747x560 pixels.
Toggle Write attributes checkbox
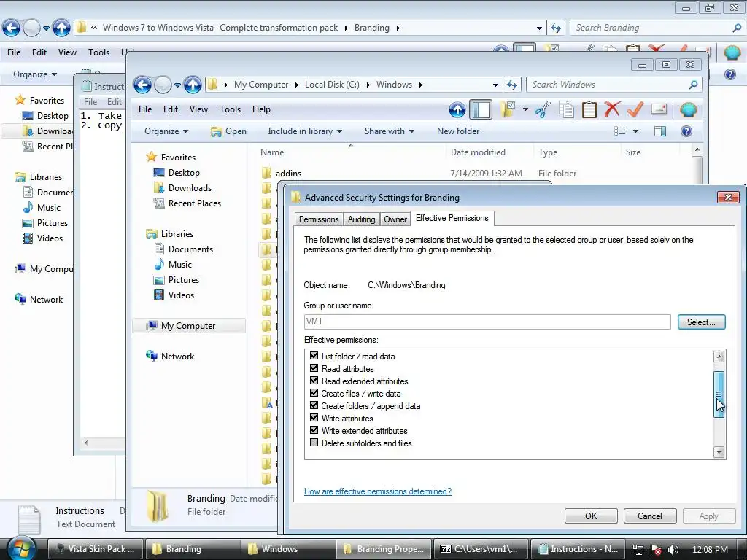click(x=314, y=418)
